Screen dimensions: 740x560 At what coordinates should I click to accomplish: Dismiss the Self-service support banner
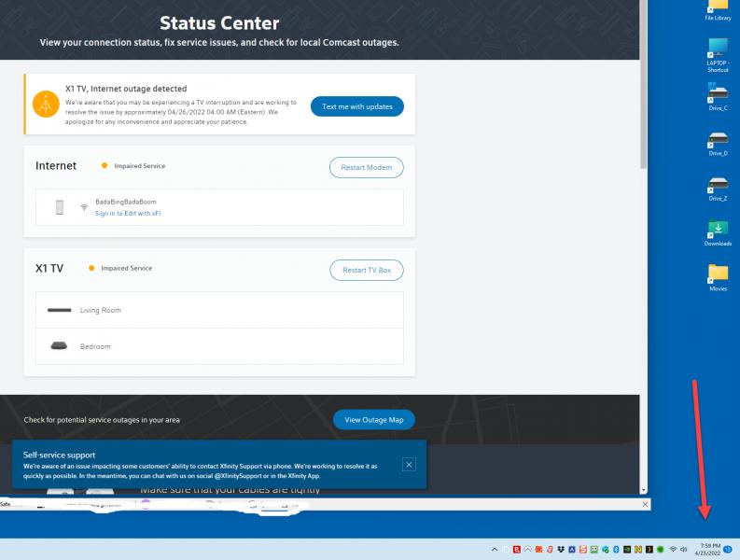point(409,465)
